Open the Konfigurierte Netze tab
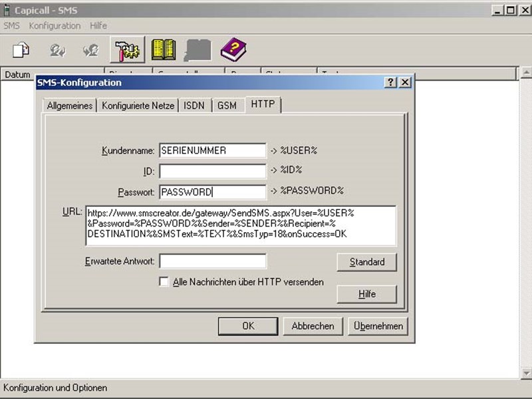532x399 pixels. [138, 106]
